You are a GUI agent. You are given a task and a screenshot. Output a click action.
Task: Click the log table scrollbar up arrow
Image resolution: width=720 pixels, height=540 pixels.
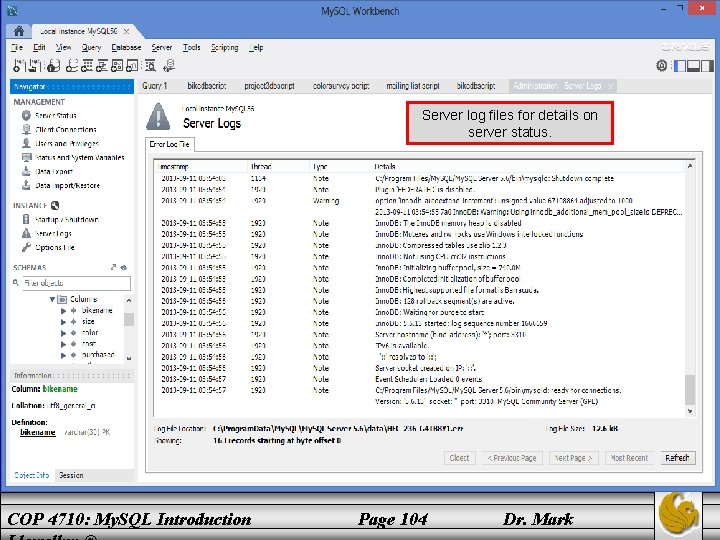click(x=690, y=166)
